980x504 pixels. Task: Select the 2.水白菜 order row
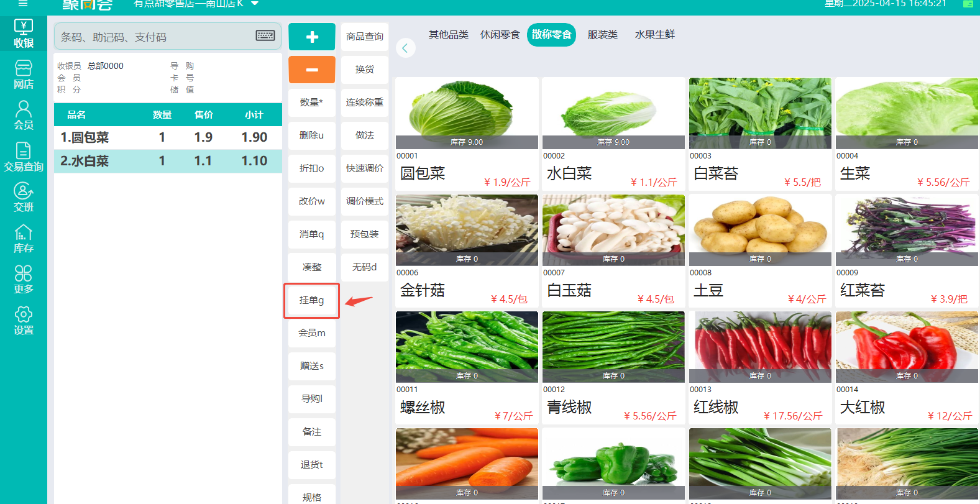168,161
